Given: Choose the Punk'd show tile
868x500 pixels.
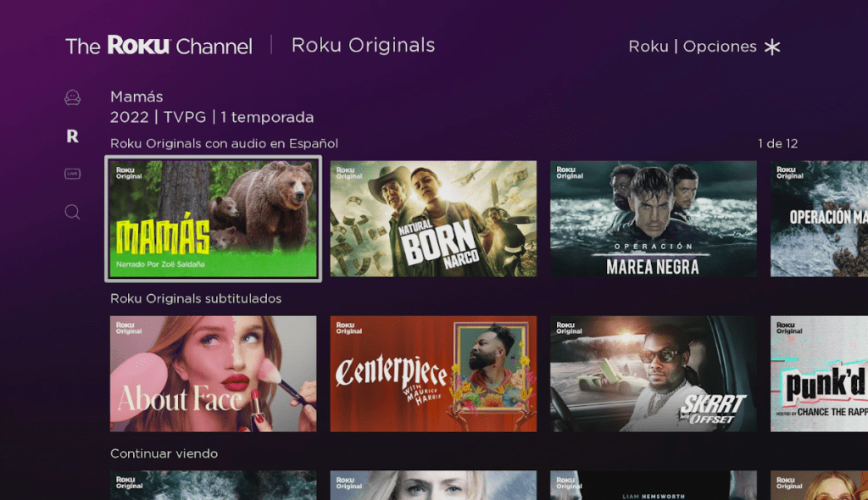Looking at the screenshot, I should (x=819, y=374).
